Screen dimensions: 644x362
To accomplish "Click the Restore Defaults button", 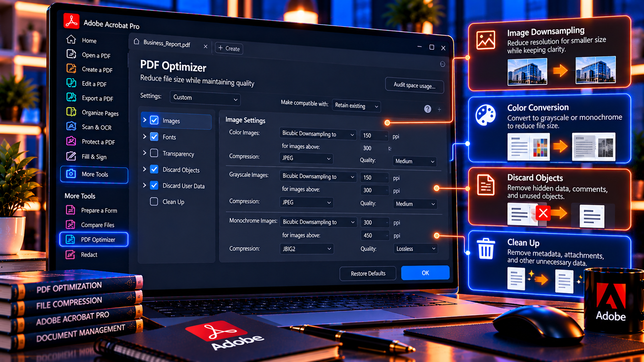I will (x=368, y=274).
